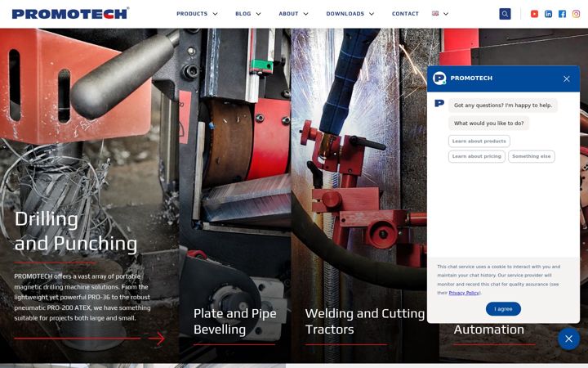Open Plate and Pipe Bevelling section
This screenshot has width=588, height=368.
pos(234,321)
